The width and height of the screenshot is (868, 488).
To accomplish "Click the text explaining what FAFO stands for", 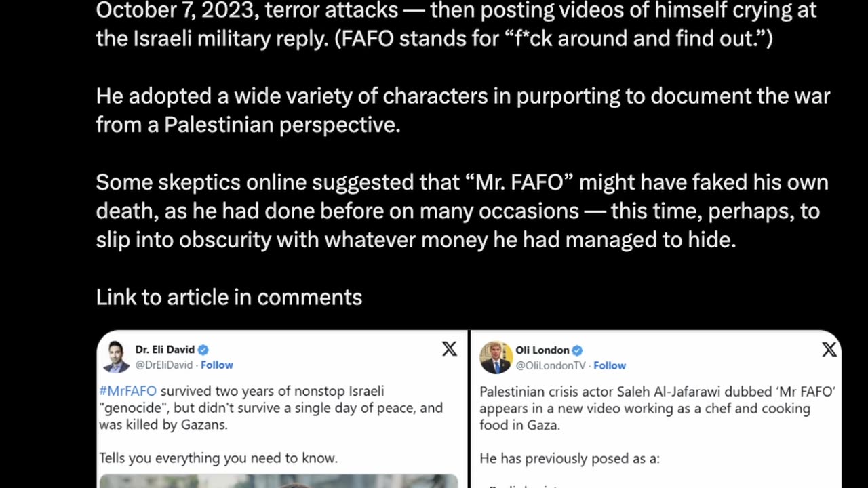I will 553,38.
